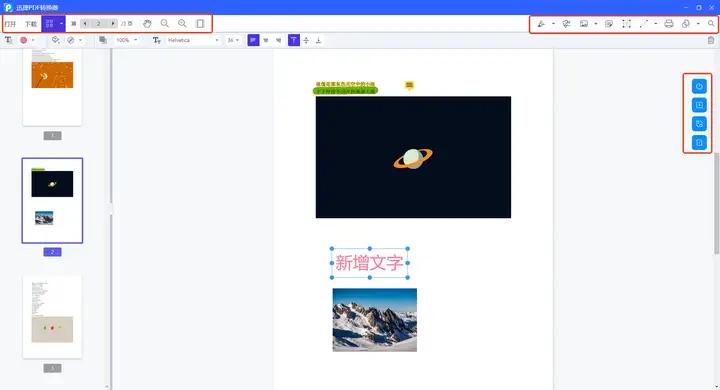Click the delete trash icon in format bar
Viewport: 720px width, 390px height.
coord(711,40)
